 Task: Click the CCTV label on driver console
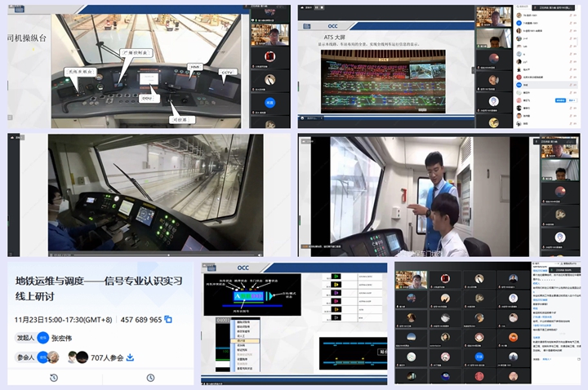pyautogui.click(x=227, y=73)
